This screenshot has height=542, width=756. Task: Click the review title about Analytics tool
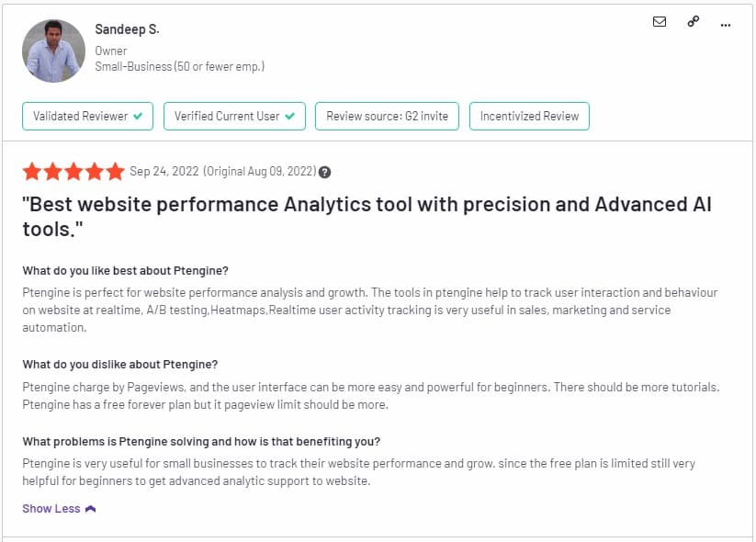click(367, 217)
